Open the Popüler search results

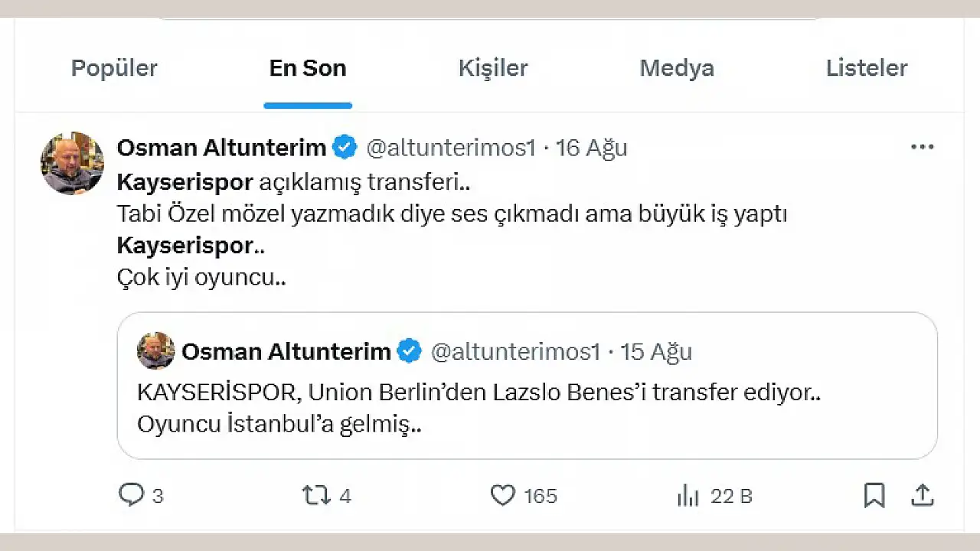coord(113,68)
